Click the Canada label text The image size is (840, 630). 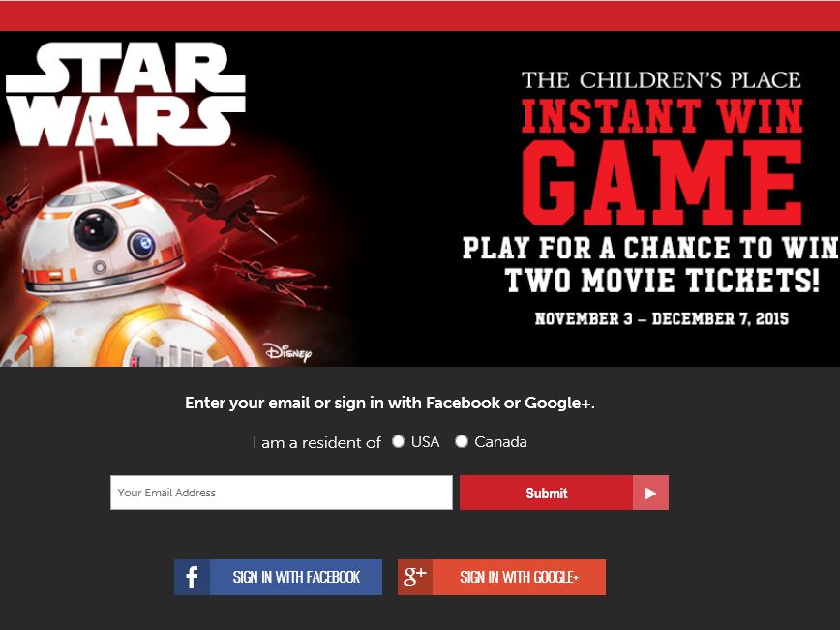coord(500,442)
